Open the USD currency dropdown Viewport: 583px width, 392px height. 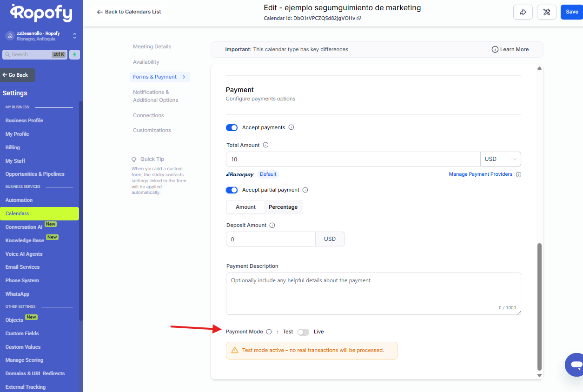pos(500,159)
